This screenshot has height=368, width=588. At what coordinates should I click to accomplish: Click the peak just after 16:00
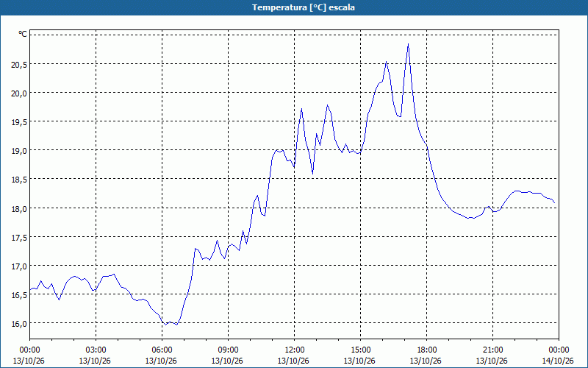387,62
